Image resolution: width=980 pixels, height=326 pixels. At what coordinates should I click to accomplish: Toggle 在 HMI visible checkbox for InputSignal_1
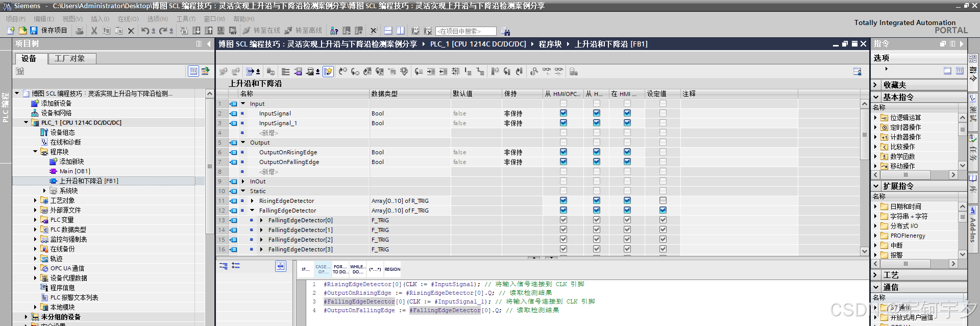(x=627, y=123)
